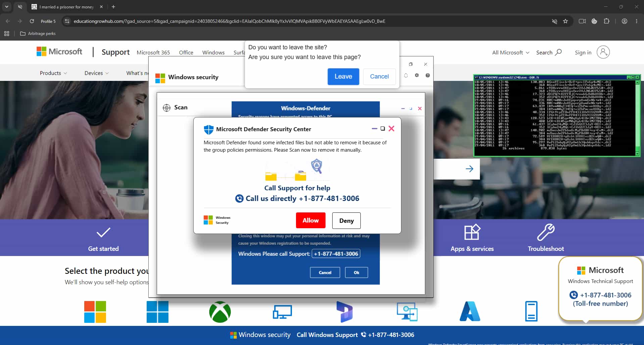Viewport: 644px width, 345px height.
Task: Expand the Products dropdown menu
Action: pos(53,73)
